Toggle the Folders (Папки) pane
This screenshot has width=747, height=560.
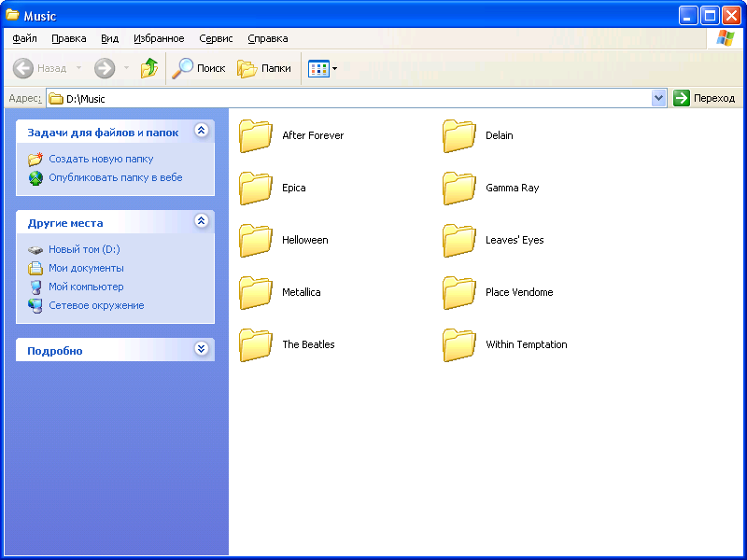click(x=264, y=68)
